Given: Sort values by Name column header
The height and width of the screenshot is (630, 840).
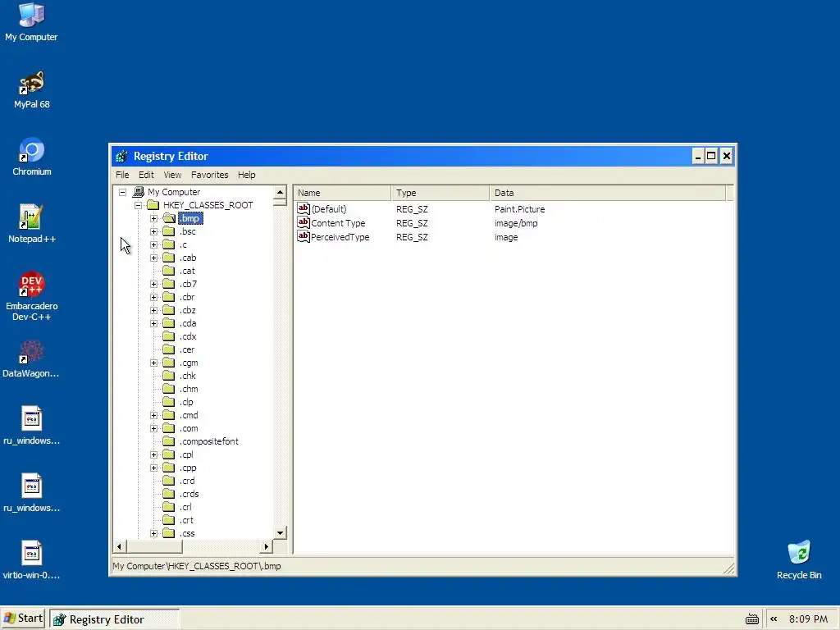Looking at the screenshot, I should point(342,193).
